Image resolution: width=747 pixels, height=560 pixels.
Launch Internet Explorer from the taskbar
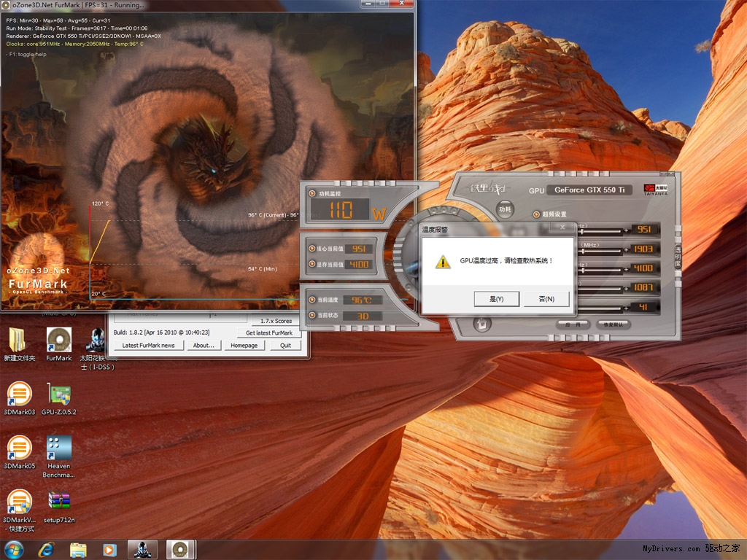[x=46, y=550]
